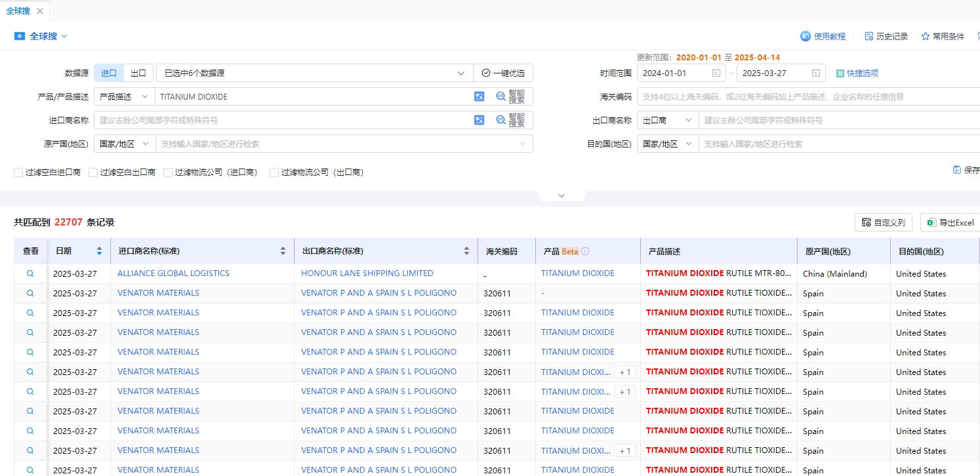This screenshot has width=980, height=476.
Task: Select 进口 data source
Action: (x=109, y=73)
